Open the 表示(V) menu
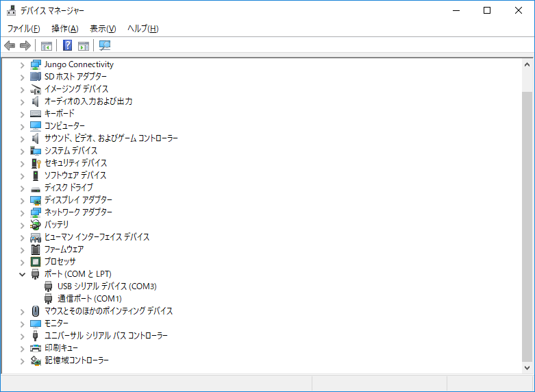The width and height of the screenshot is (535, 392). (x=103, y=29)
